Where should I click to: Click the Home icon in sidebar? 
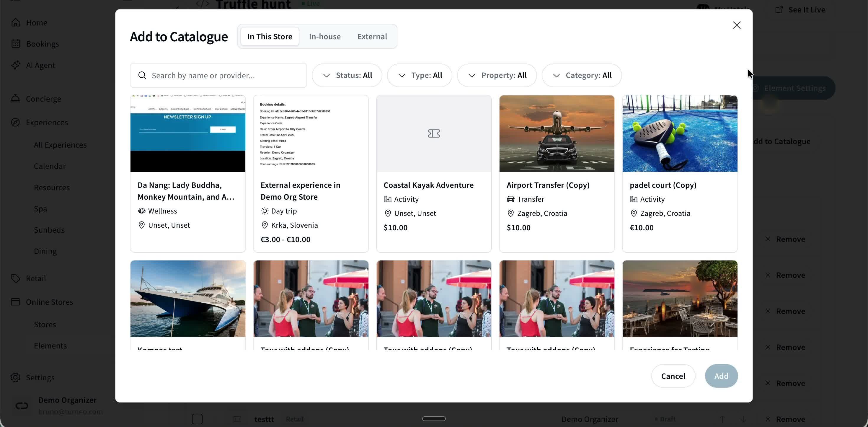[15, 22]
